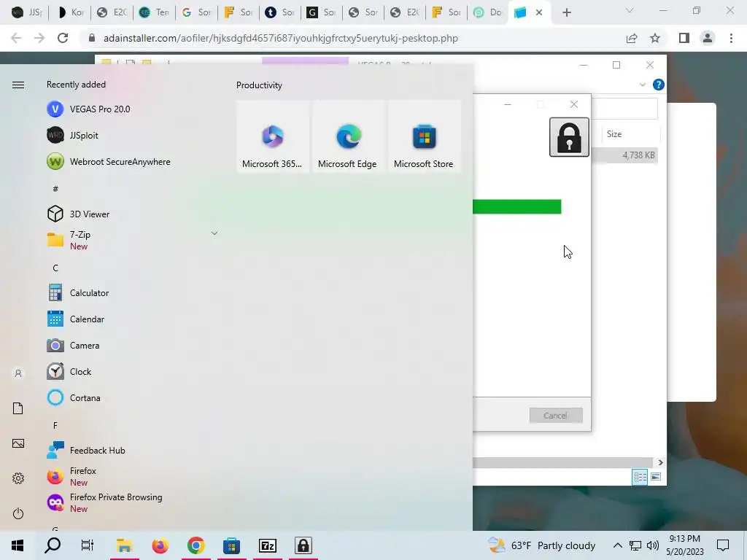Switch File Explorer to details view
This screenshot has height=560, width=747.
pyautogui.click(x=639, y=477)
